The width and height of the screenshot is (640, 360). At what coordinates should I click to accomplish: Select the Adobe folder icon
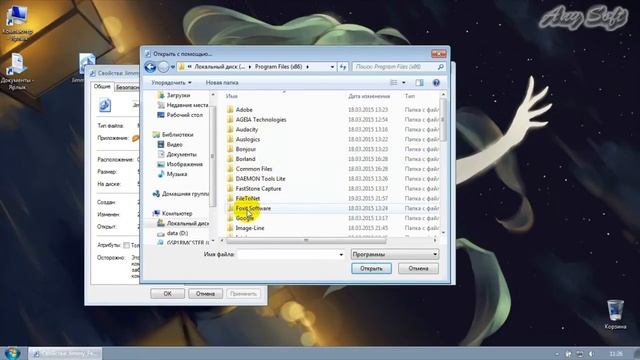click(230, 109)
